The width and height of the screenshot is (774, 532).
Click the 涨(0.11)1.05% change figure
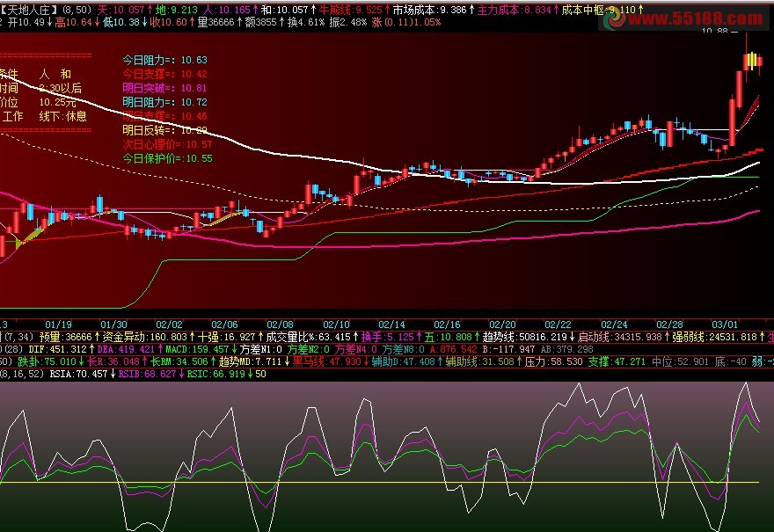click(x=406, y=22)
